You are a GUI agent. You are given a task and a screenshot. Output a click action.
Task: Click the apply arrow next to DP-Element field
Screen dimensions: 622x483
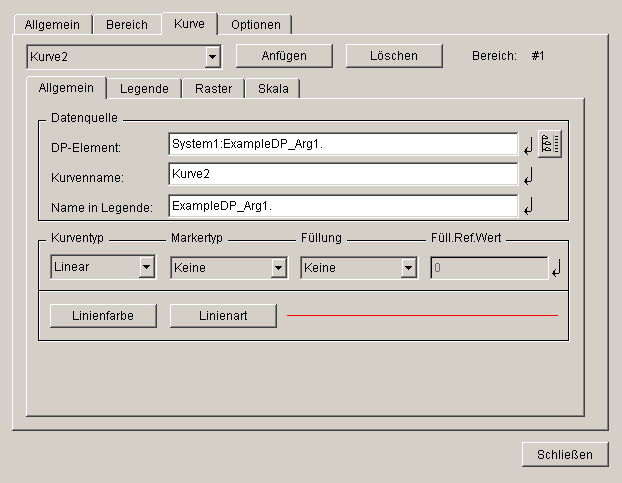tap(528, 146)
